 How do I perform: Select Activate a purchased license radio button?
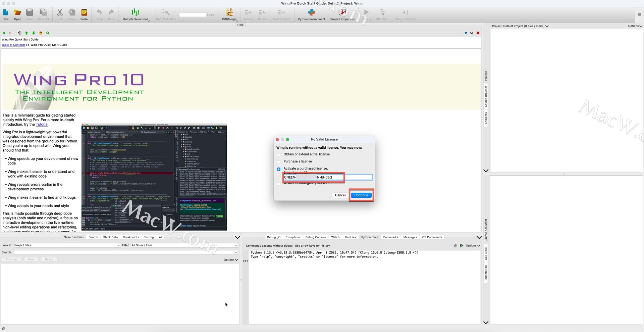pos(279,169)
